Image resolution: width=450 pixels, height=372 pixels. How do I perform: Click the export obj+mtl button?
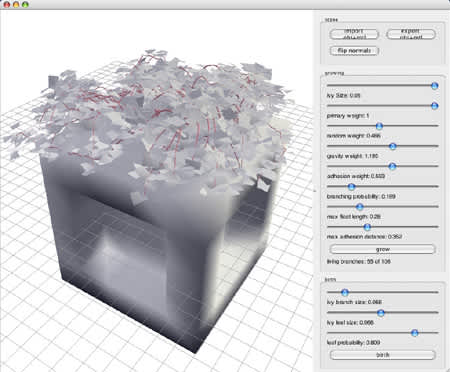tap(411, 34)
